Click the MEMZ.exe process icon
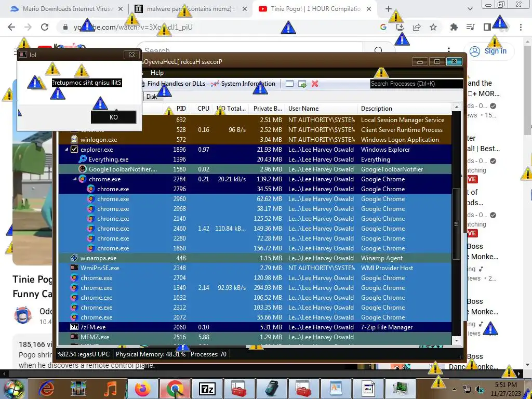The image size is (532, 399). 74,337
